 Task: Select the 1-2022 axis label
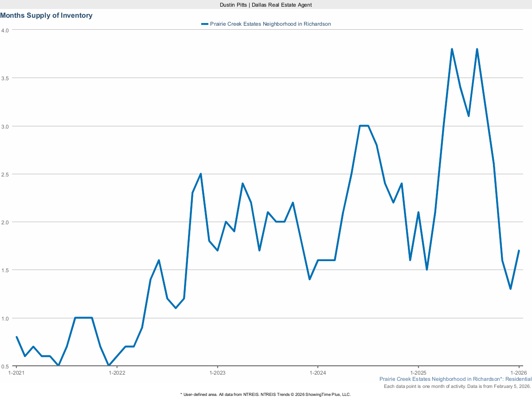(x=117, y=373)
